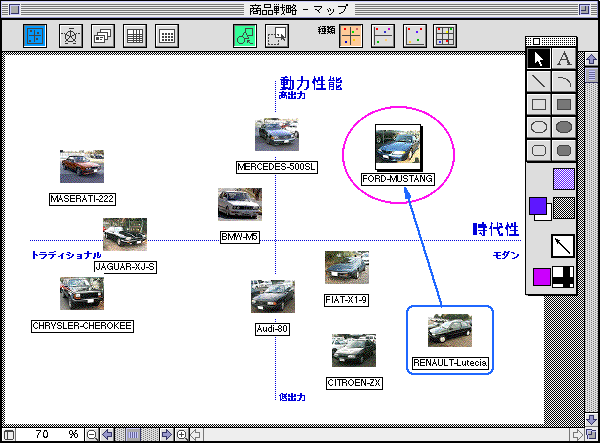Click the Audi-80 car thumbnail
Image resolution: width=600 pixels, height=443 pixels.
[x=273, y=296]
